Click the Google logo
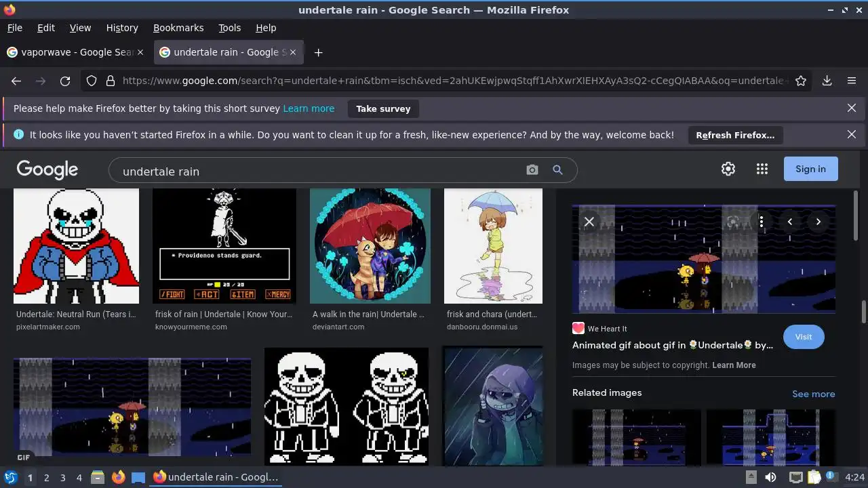Image resolution: width=868 pixels, height=488 pixels. (47, 169)
